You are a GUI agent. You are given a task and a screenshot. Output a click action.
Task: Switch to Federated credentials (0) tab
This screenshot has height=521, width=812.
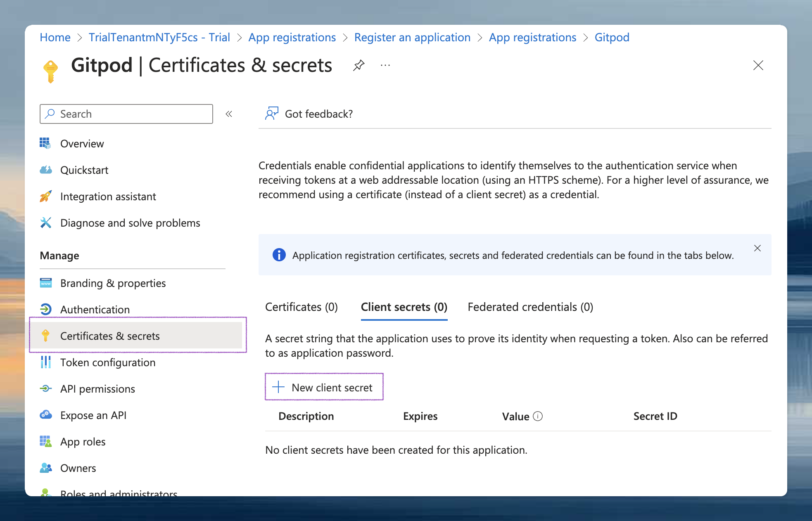pyautogui.click(x=530, y=307)
